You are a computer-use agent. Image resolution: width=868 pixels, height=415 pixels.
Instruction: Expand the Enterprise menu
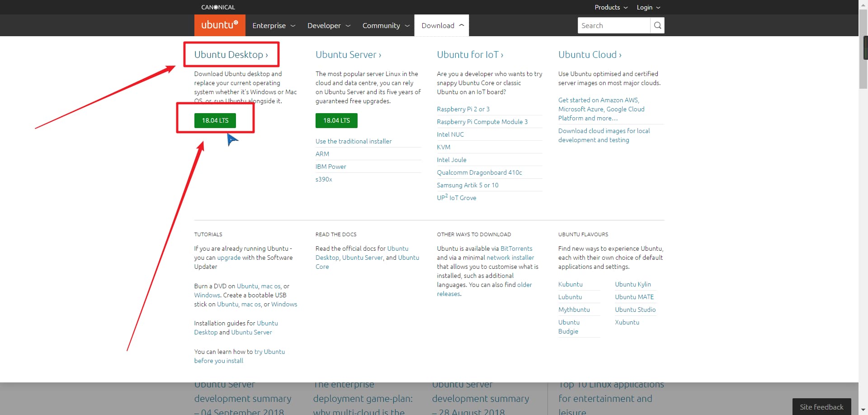[x=274, y=25]
